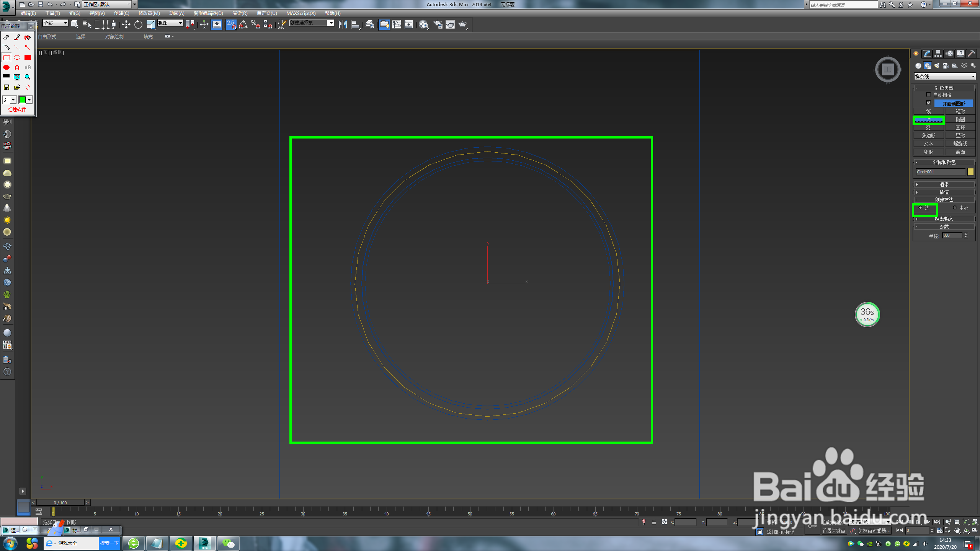Expand the 渲染 rollout
Screen dimensions: 980x551
click(944, 184)
